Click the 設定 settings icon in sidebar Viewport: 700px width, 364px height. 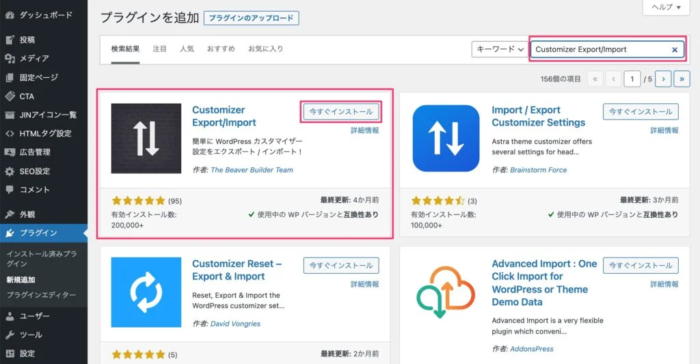9,354
